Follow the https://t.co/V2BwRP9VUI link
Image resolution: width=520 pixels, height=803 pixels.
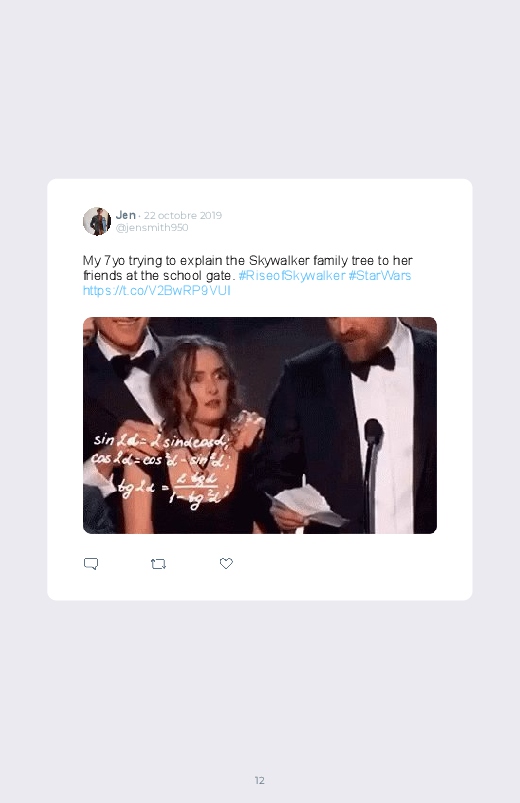(157, 290)
